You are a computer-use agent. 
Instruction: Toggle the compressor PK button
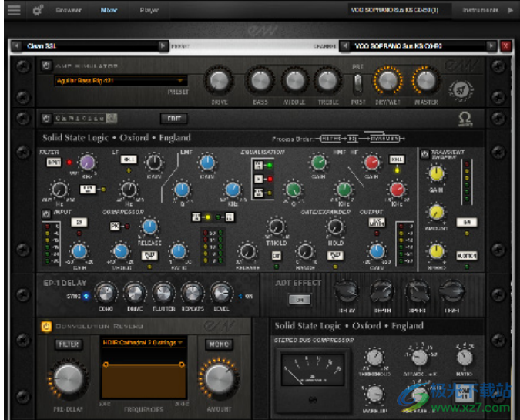pyautogui.click(x=115, y=227)
